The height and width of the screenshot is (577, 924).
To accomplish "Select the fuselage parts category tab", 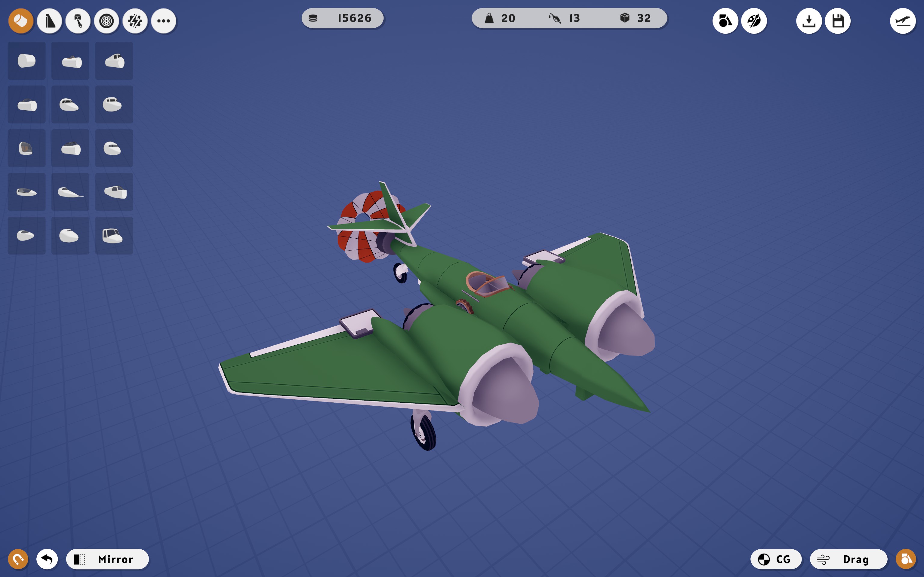I will pyautogui.click(x=21, y=21).
